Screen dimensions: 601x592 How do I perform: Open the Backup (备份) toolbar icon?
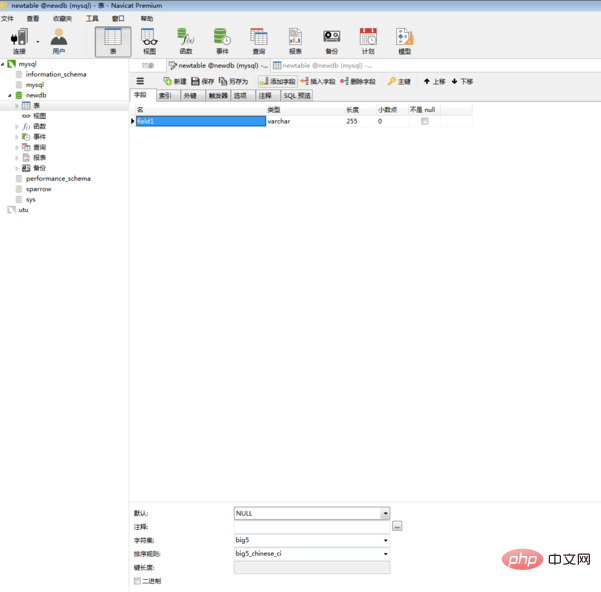[332, 41]
